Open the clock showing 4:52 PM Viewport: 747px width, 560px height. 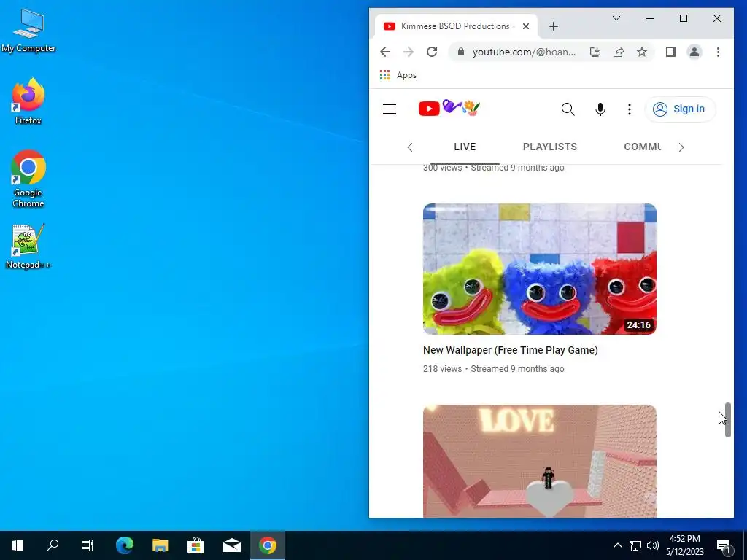685,545
